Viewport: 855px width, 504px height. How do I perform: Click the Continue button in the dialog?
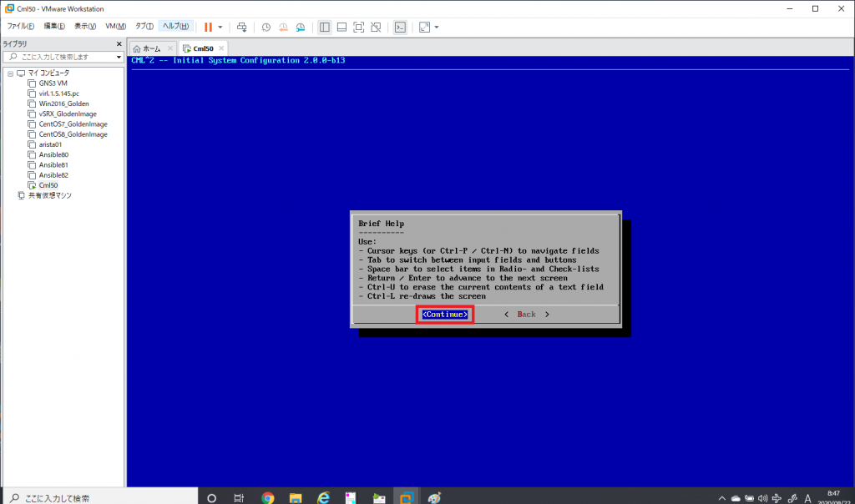(x=444, y=314)
